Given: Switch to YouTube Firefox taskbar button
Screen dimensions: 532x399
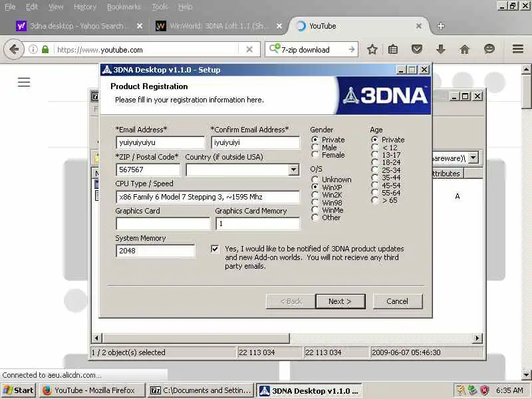Looking at the screenshot, I should [x=92, y=390].
